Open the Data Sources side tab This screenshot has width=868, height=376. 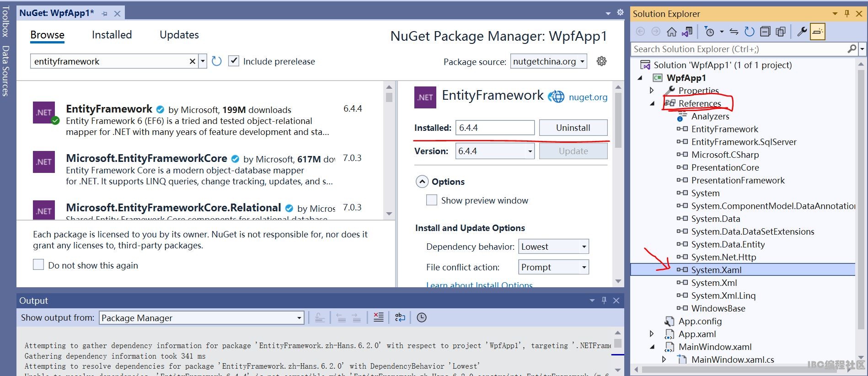point(5,71)
